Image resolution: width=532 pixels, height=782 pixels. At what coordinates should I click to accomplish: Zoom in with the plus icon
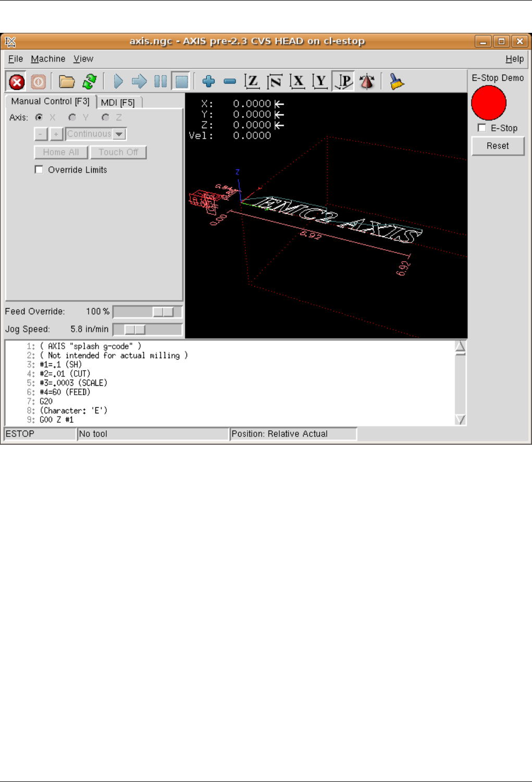point(209,81)
